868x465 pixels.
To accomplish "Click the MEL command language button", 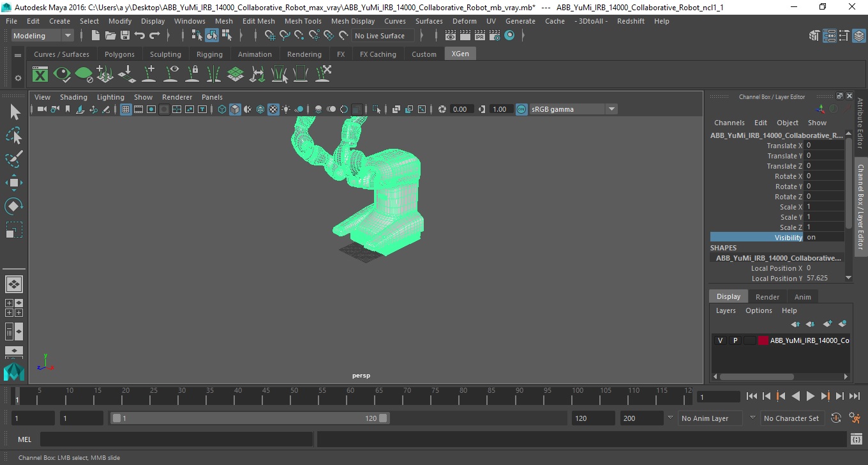I will [25, 439].
